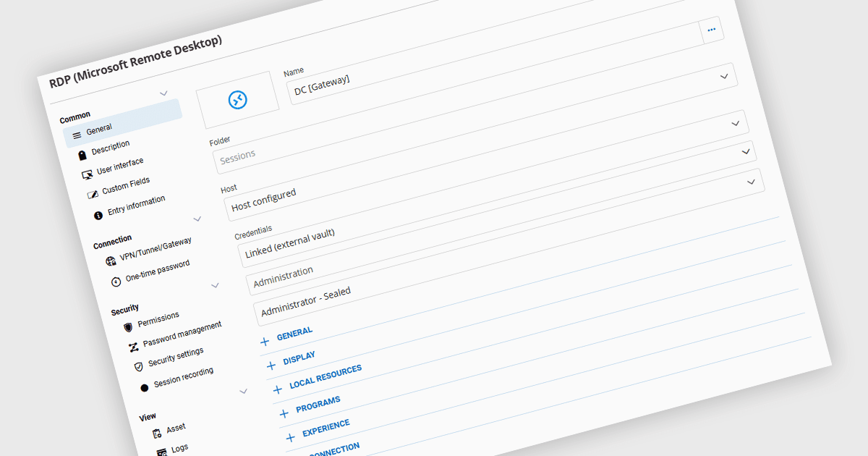The image size is (868, 456).
Task: Click the Asset clipboard icon
Action: 156,434
